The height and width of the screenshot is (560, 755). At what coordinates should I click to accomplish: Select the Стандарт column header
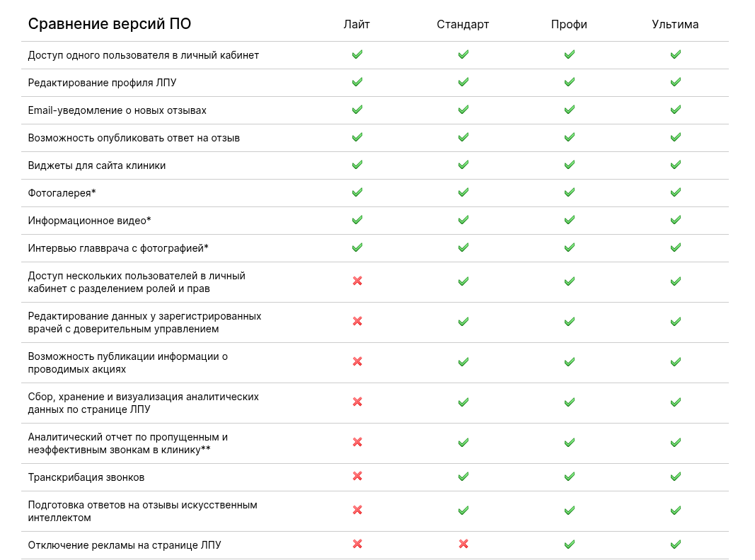[463, 25]
